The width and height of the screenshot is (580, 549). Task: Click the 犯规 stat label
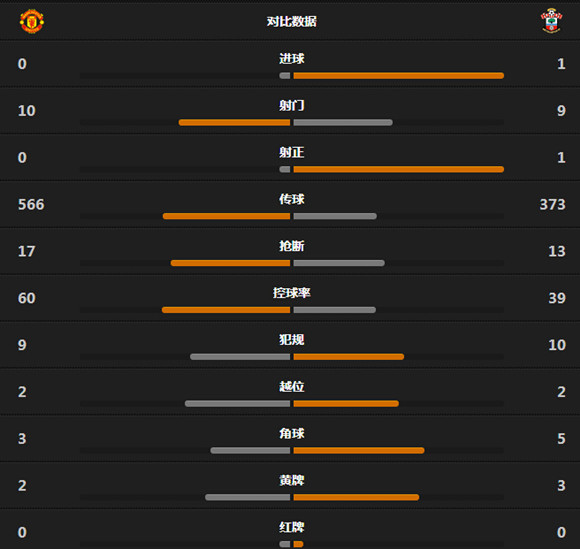click(x=291, y=340)
